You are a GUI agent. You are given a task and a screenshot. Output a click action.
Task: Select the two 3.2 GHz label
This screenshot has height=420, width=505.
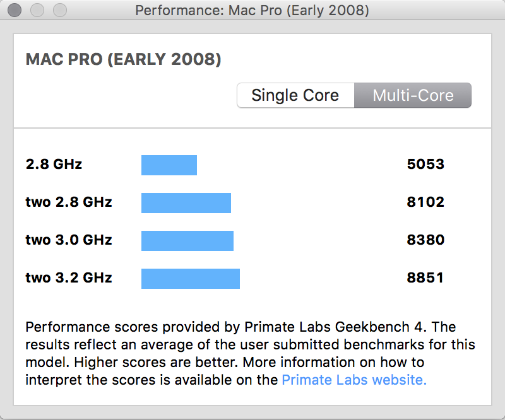69,279
